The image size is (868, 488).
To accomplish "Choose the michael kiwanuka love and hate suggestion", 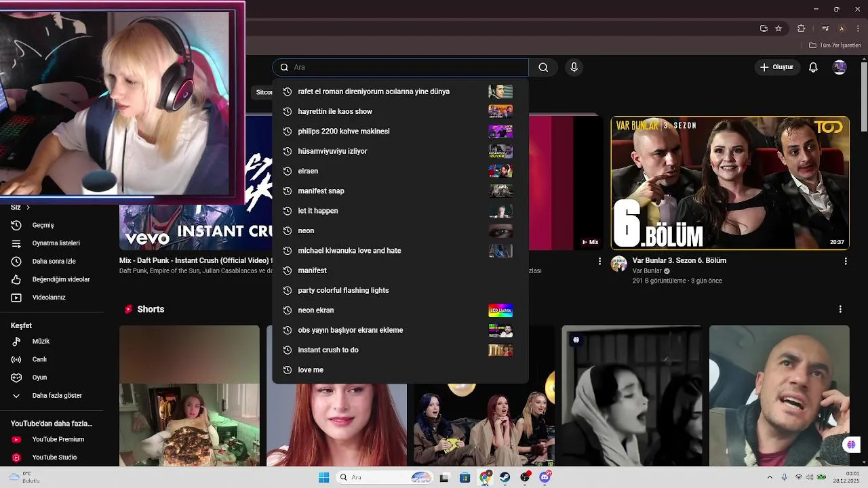I will (x=400, y=250).
